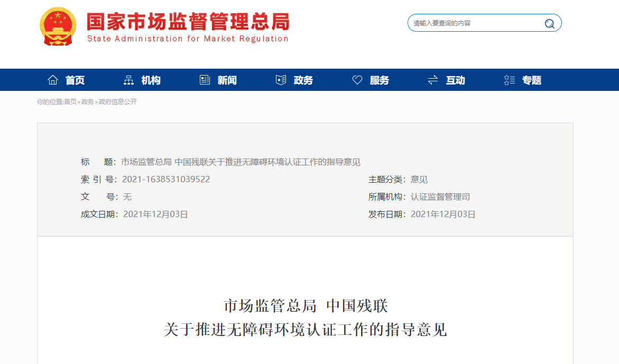Click the 发布日期 value 2021年12月03日
The width and height of the screenshot is (619, 364).
pos(443,214)
